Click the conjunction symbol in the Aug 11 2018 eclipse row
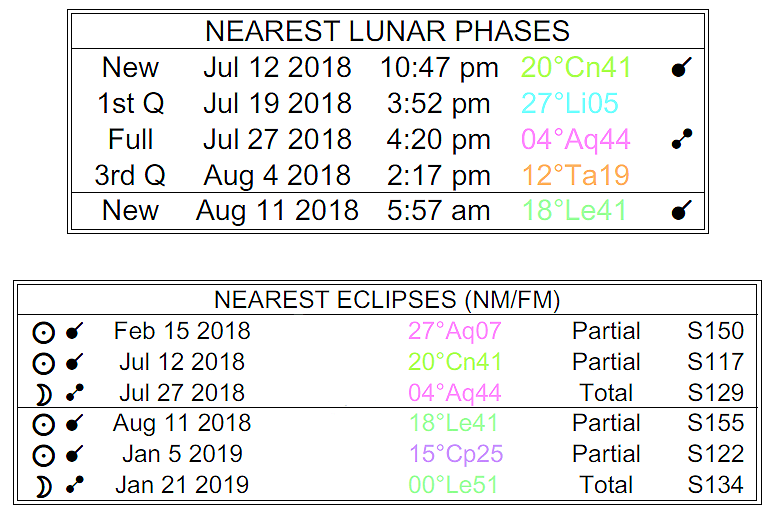Viewport: 772px width, 514px height. pos(73,424)
